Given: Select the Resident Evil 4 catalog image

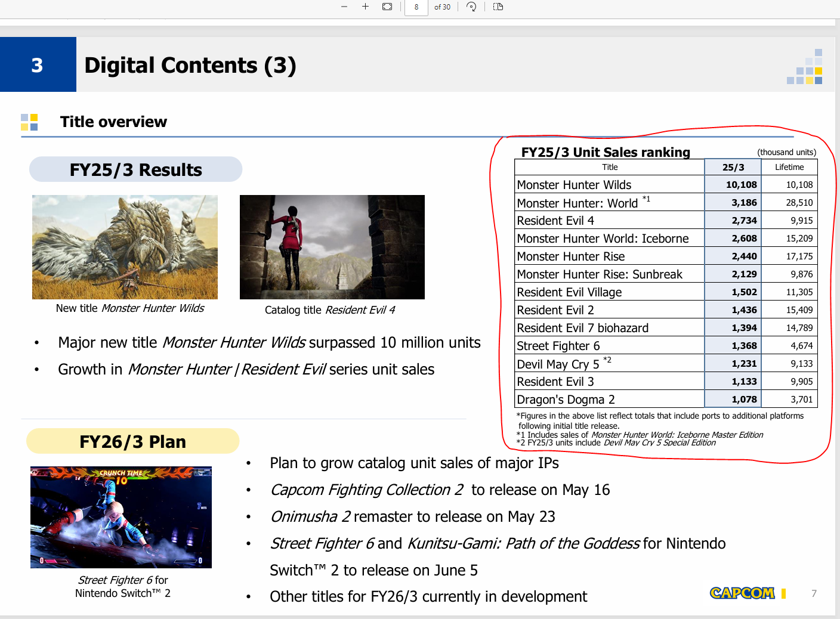Looking at the screenshot, I should pyautogui.click(x=332, y=247).
